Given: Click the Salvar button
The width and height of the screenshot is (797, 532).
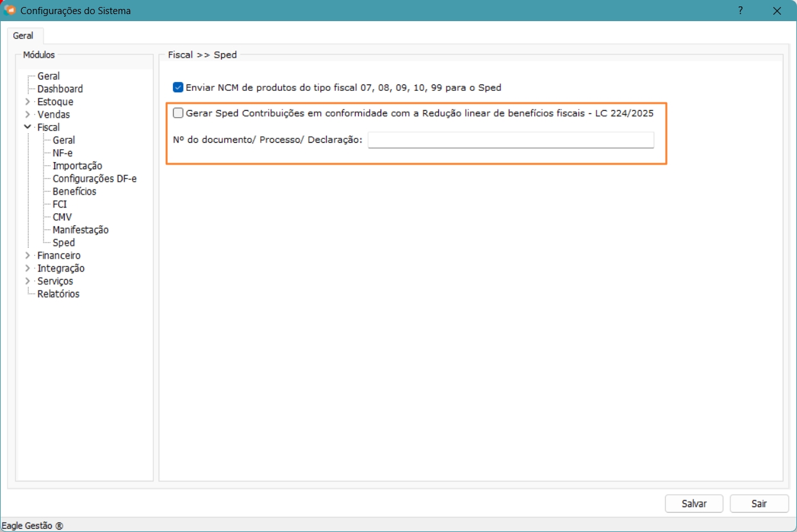Looking at the screenshot, I should click(x=694, y=504).
